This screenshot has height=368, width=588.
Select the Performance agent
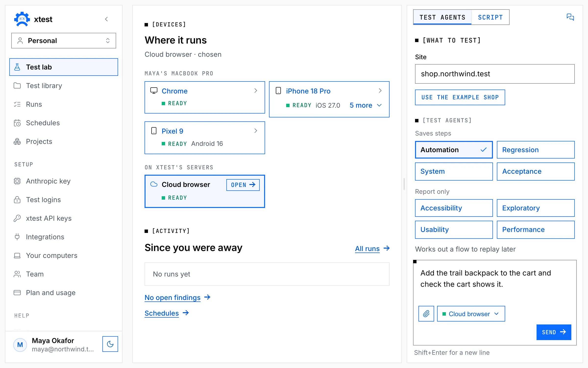tap(536, 230)
